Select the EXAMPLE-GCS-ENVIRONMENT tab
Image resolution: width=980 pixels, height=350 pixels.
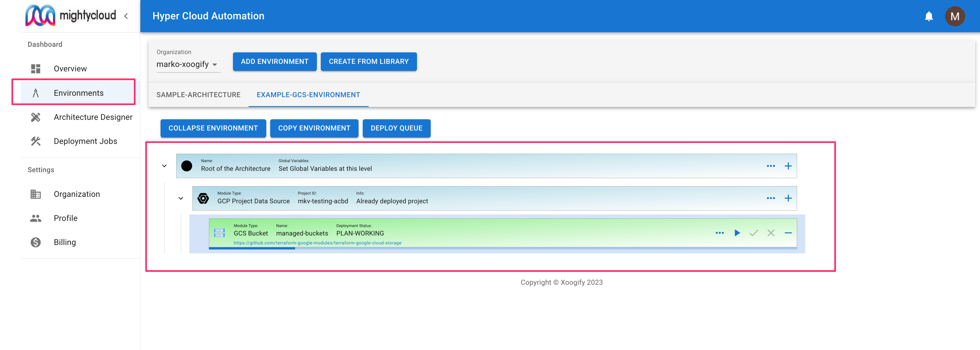(x=308, y=95)
